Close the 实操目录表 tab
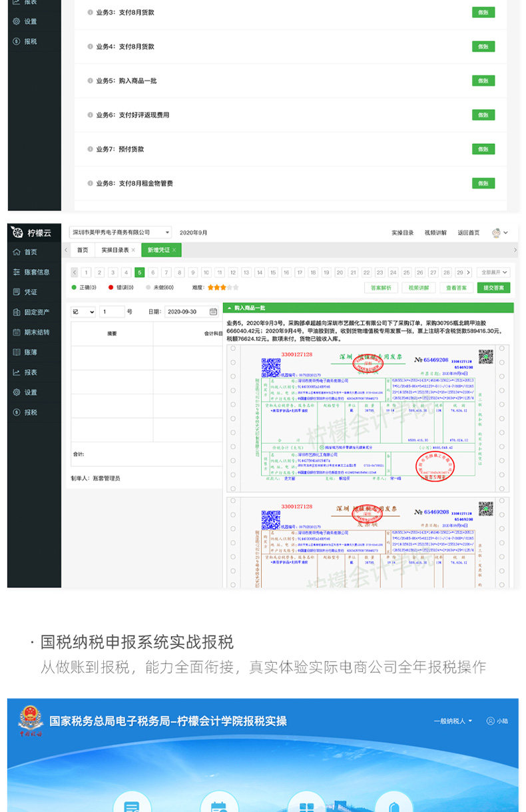526x812 pixels. 133,250
